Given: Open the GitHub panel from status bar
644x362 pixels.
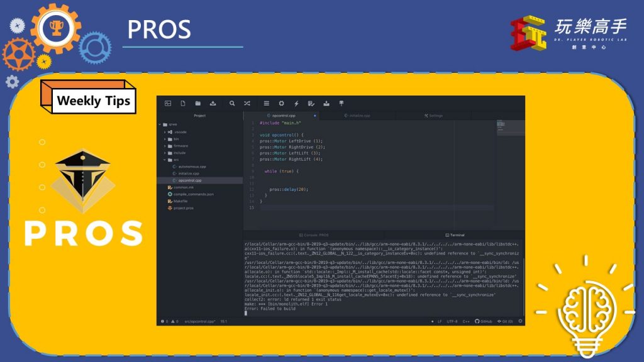Looking at the screenshot, I should coord(484,321).
